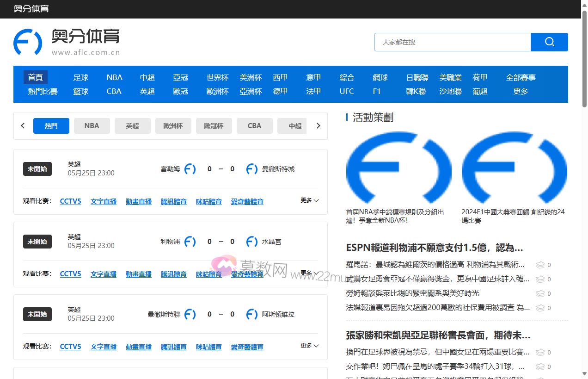Click the search magnifier icon
Image resolution: width=588 pixels, height=379 pixels.
tap(549, 42)
